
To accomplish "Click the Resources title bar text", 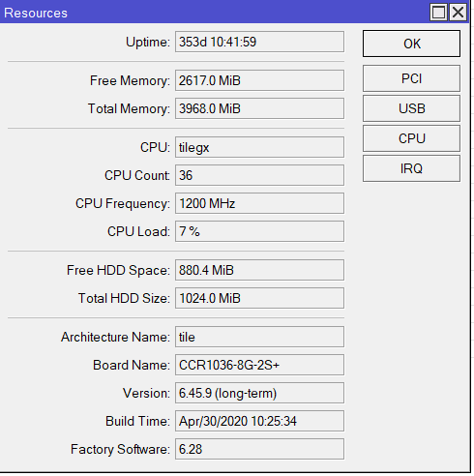I will click(36, 13).
